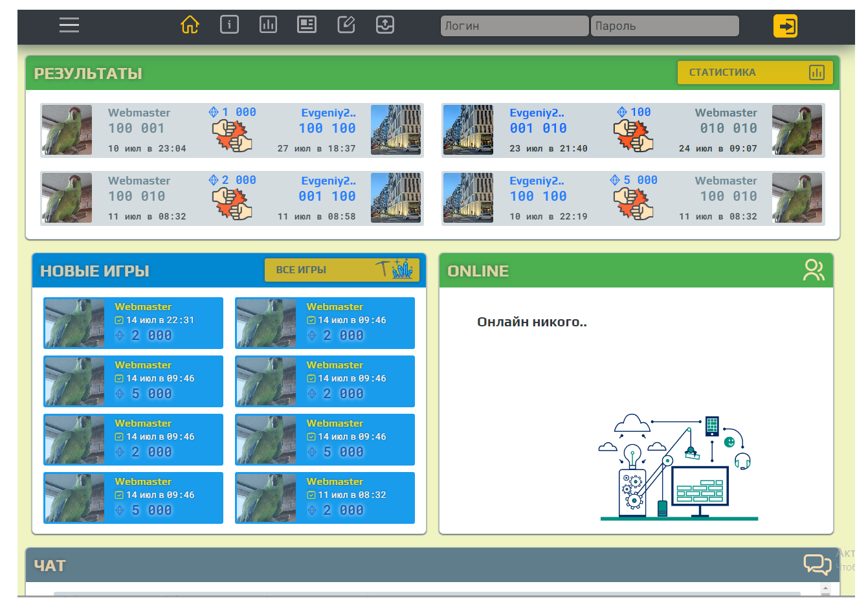Click the date 11 июл в 08:58
Image resolution: width=868 pixels, height=608 pixels.
317,216
